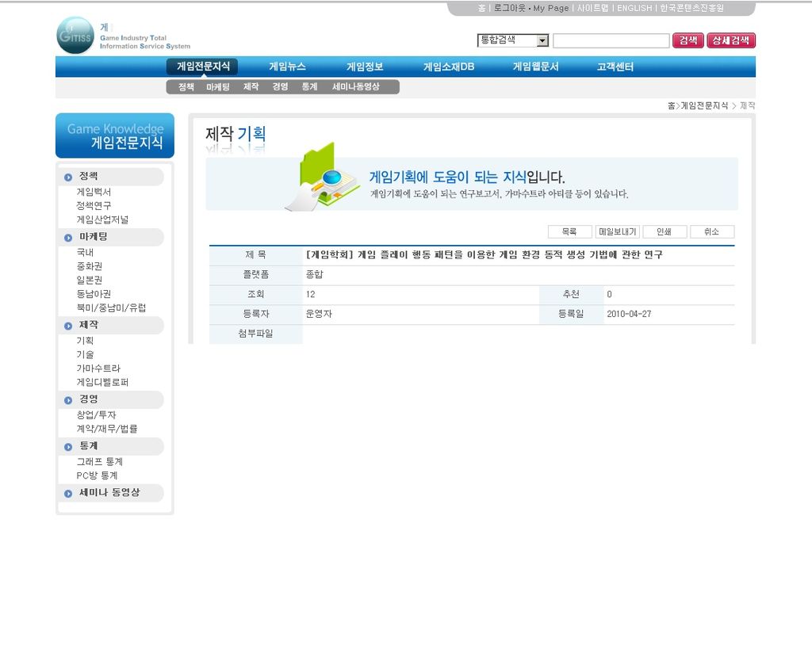Image resolution: width=812 pixels, height=672 pixels.
Task: Click the red 검색 button
Action: [x=688, y=40]
